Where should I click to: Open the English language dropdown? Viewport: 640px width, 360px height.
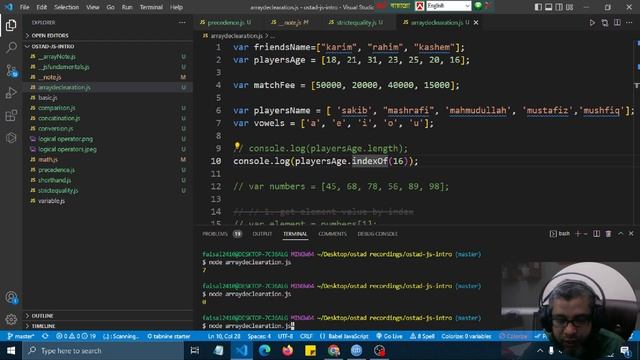(x=449, y=6)
